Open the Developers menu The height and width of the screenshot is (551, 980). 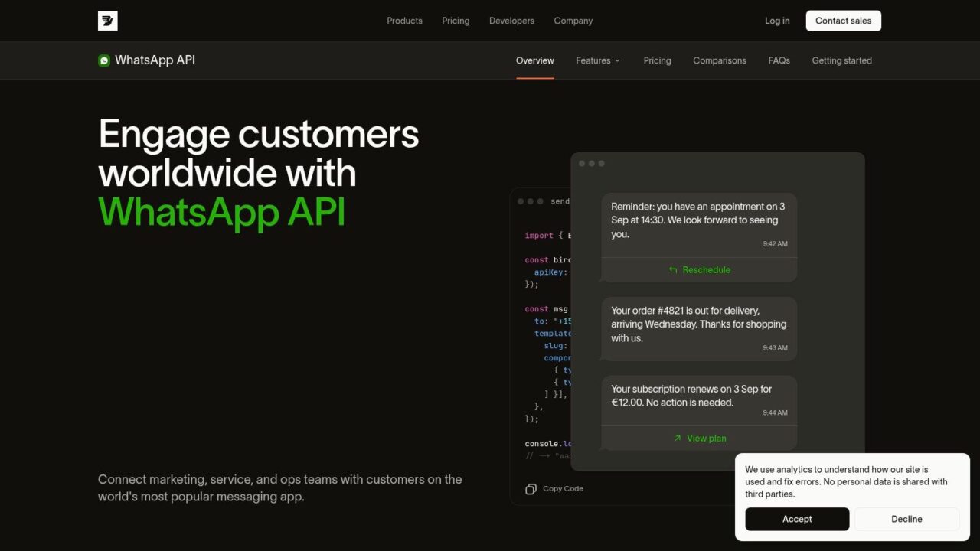point(511,21)
